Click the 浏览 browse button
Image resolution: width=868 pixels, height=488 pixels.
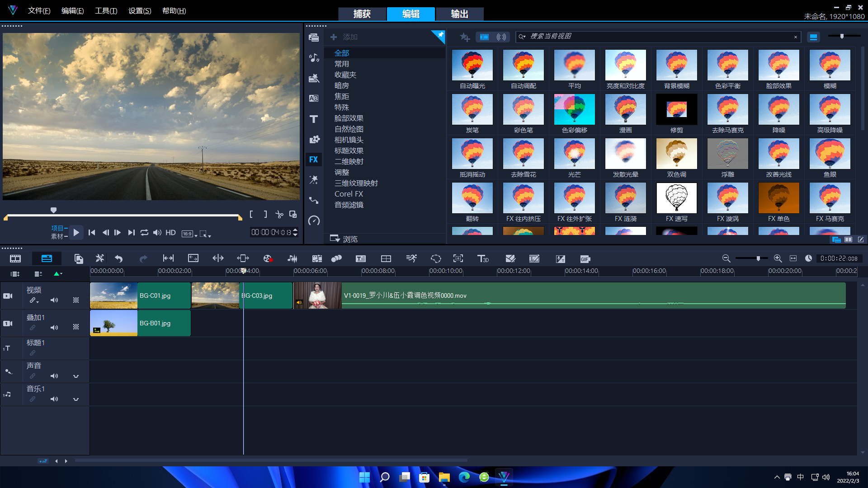point(344,239)
